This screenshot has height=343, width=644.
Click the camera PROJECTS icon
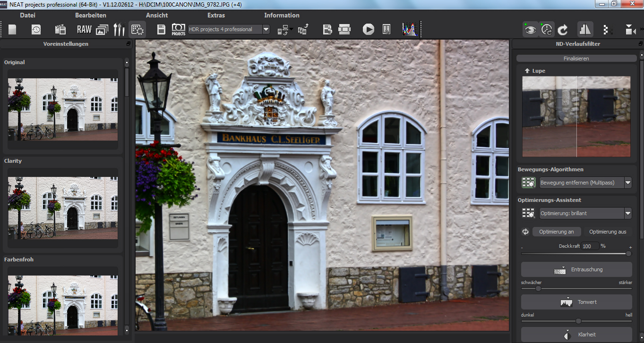(178, 29)
